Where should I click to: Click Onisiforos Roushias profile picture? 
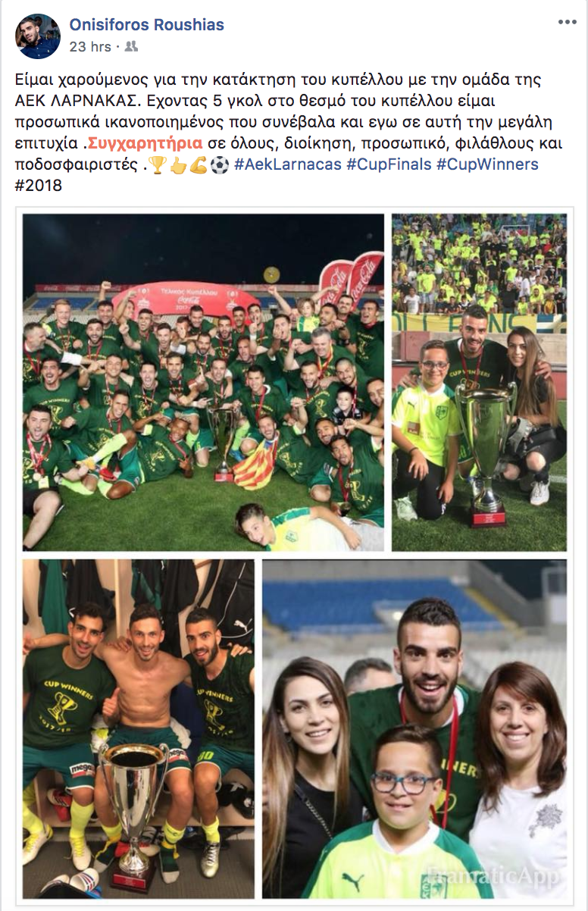pyautogui.click(x=38, y=36)
